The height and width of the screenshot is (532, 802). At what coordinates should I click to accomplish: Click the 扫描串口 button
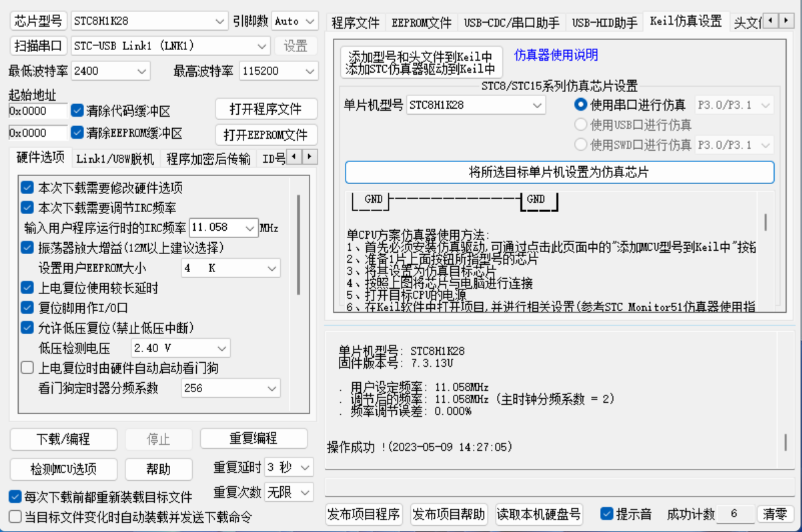39,46
